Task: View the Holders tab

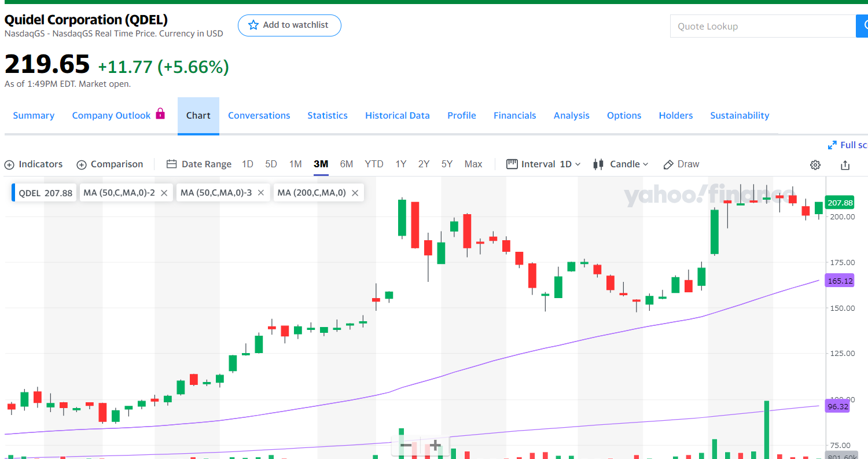Action: pos(676,116)
